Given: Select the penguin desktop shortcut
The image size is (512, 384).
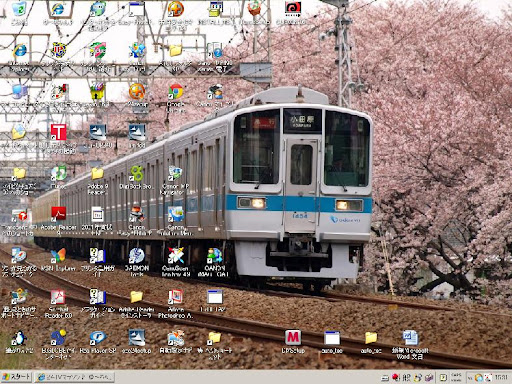Looking at the screenshot, I should pos(19,338).
